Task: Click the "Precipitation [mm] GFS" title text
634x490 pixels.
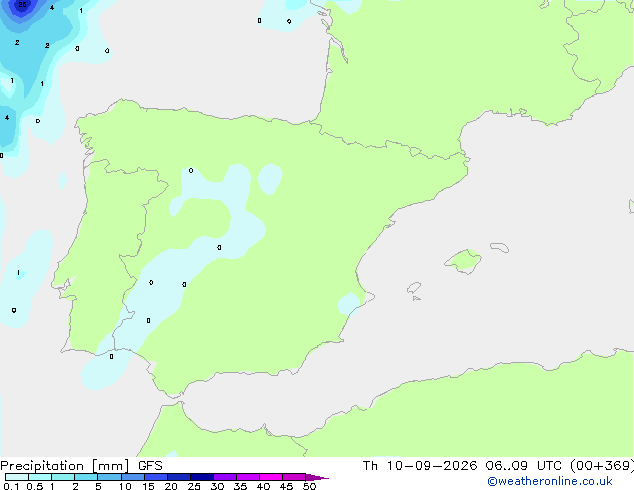Action: 81,466
